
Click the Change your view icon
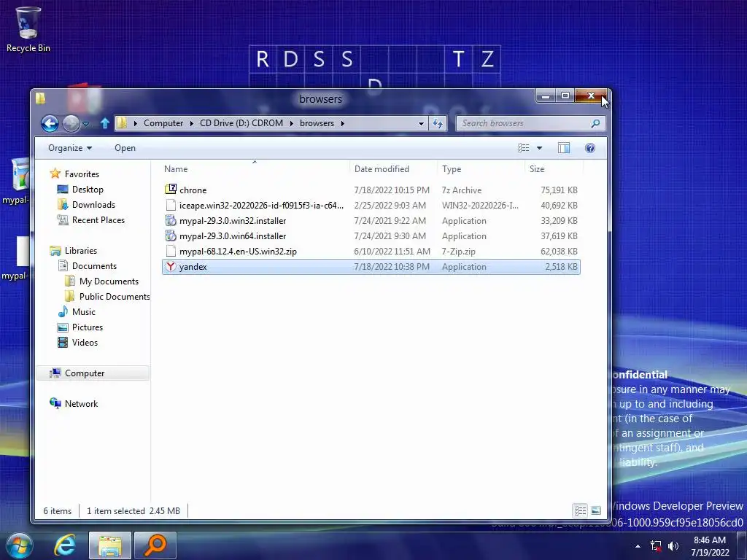coord(524,148)
